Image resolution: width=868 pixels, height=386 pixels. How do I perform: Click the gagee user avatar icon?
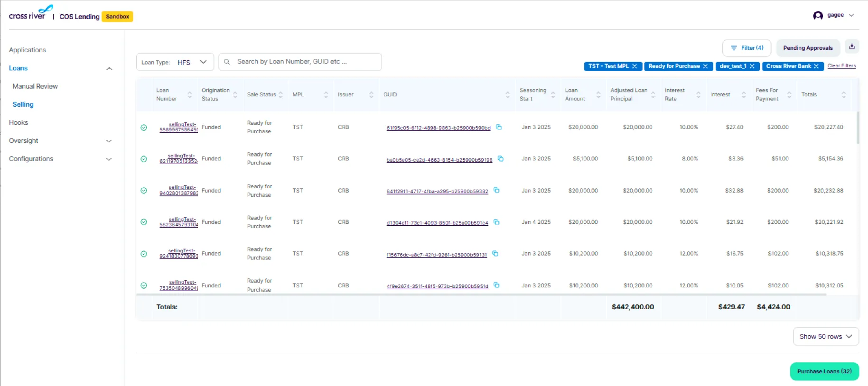[818, 15]
